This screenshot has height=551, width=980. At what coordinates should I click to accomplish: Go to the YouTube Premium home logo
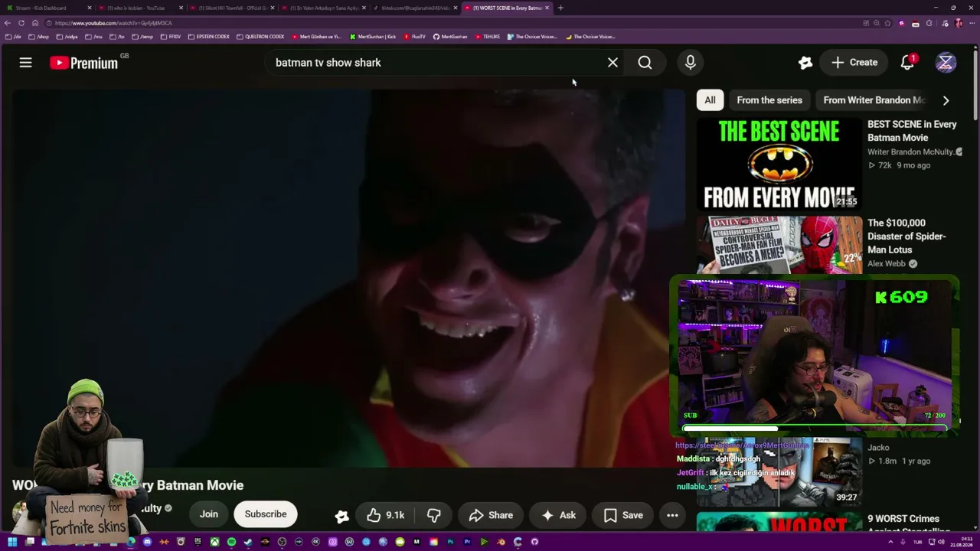84,63
